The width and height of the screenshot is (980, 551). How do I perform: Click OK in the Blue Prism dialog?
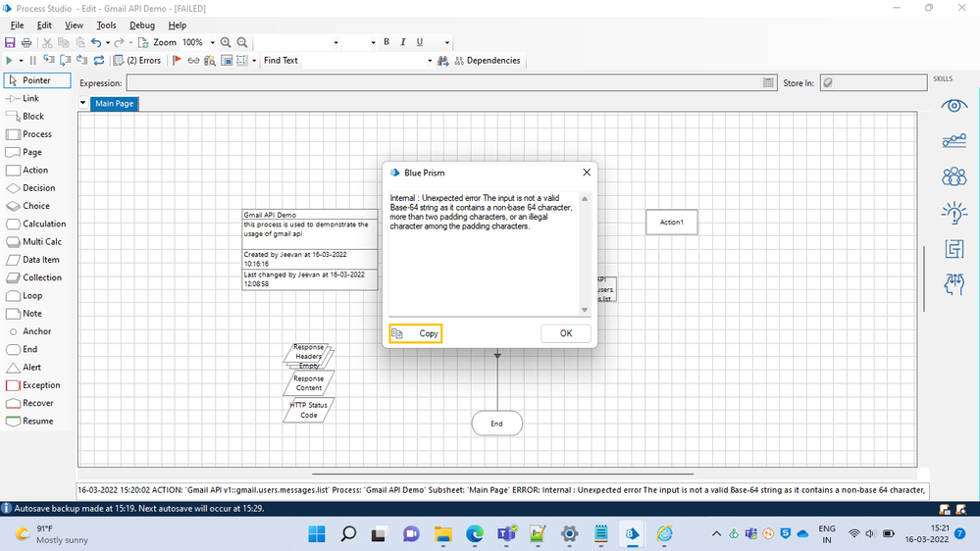click(566, 333)
